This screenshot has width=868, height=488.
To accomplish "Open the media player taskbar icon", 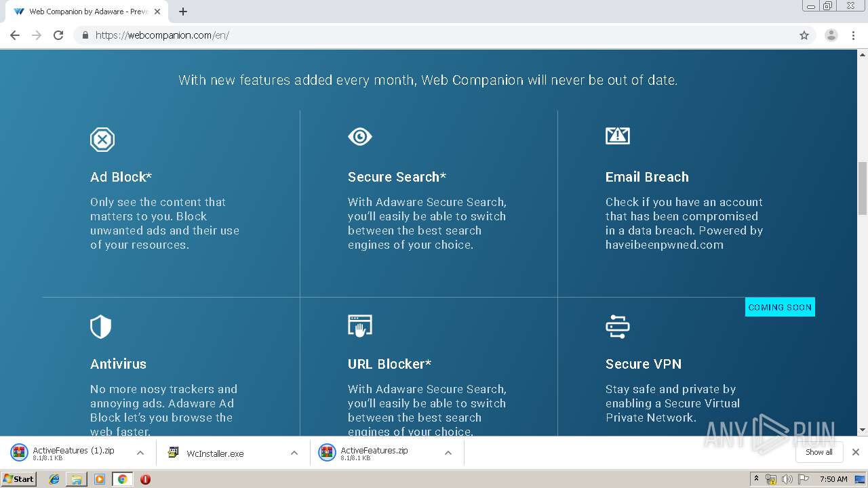I will point(100,479).
